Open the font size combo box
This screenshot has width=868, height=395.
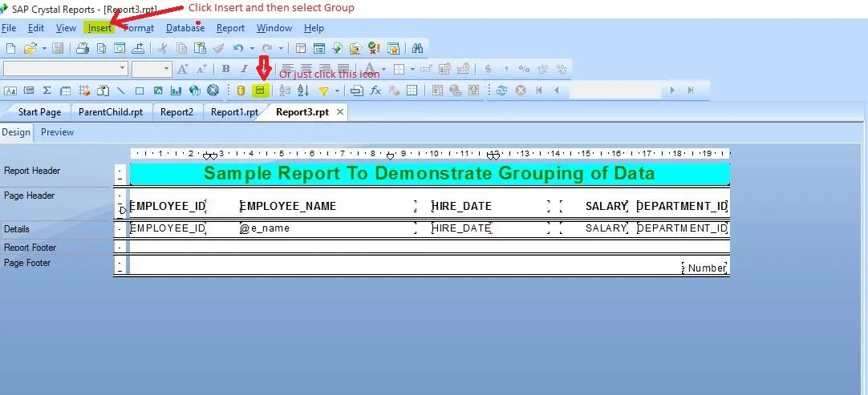152,69
